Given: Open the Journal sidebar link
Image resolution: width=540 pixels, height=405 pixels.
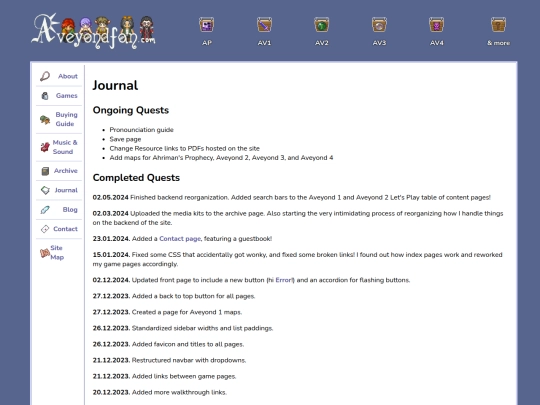Looking at the screenshot, I should pyautogui.click(x=66, y=190).
